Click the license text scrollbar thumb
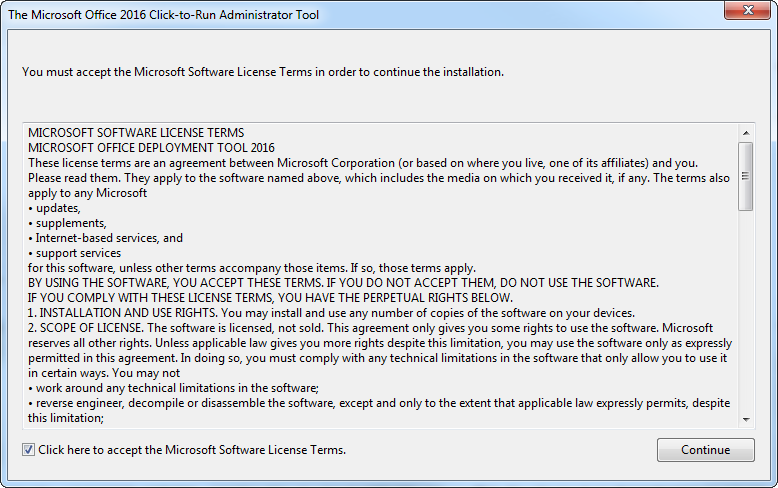The height and width of the screenshot is (488, 778). [x=746, y=176]
